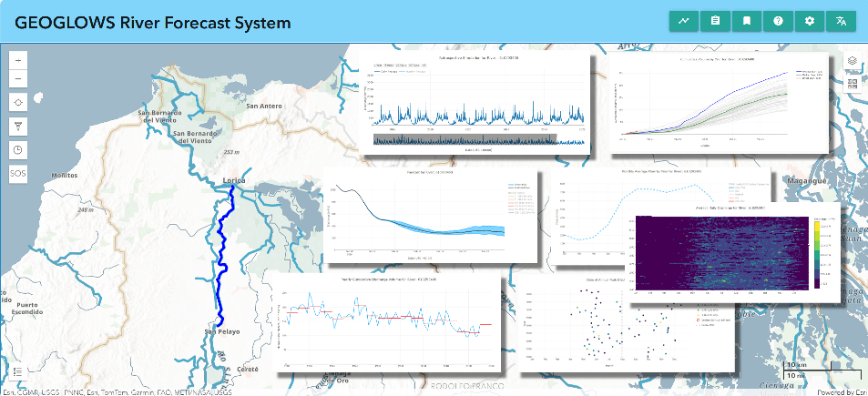This screenshot has height=396, width=868.
Task: Open the help question mark button
Action: (x=778, y=21)
